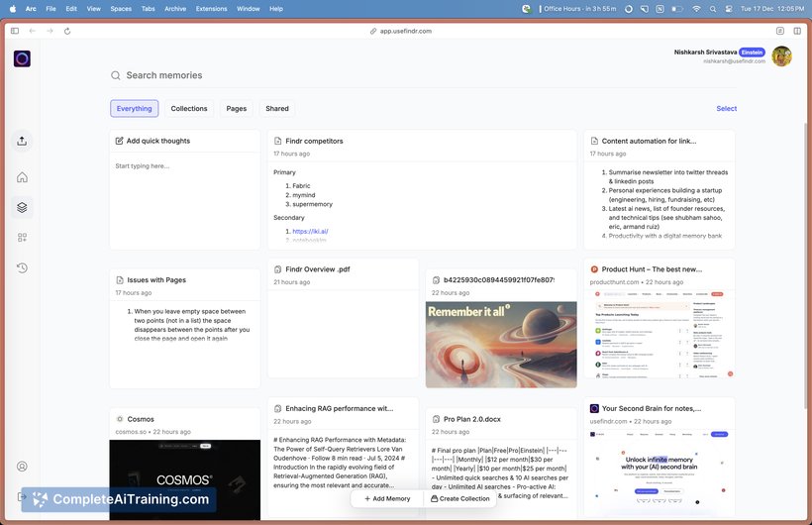The width and height of the screenshot is (812, 525).
Task: Click the user avatar picture
Action: pyautogui.click(x=781, y=56)
